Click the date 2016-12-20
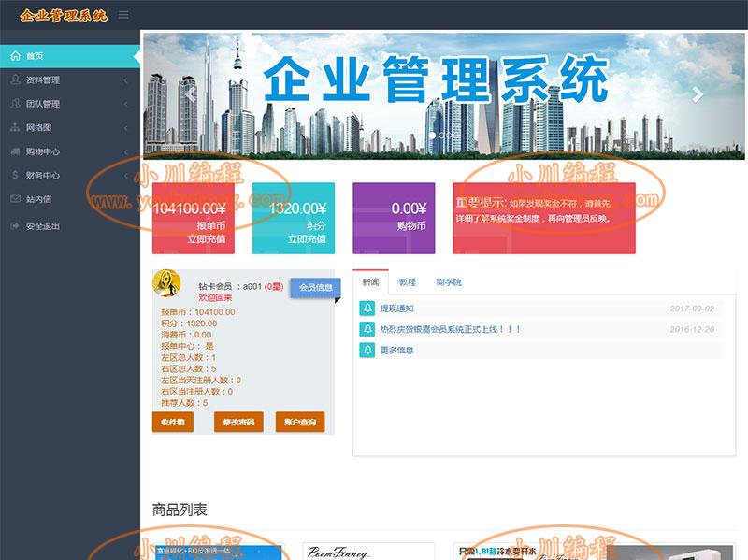Viewport: 748px width, 560px height. pos(692,329)
